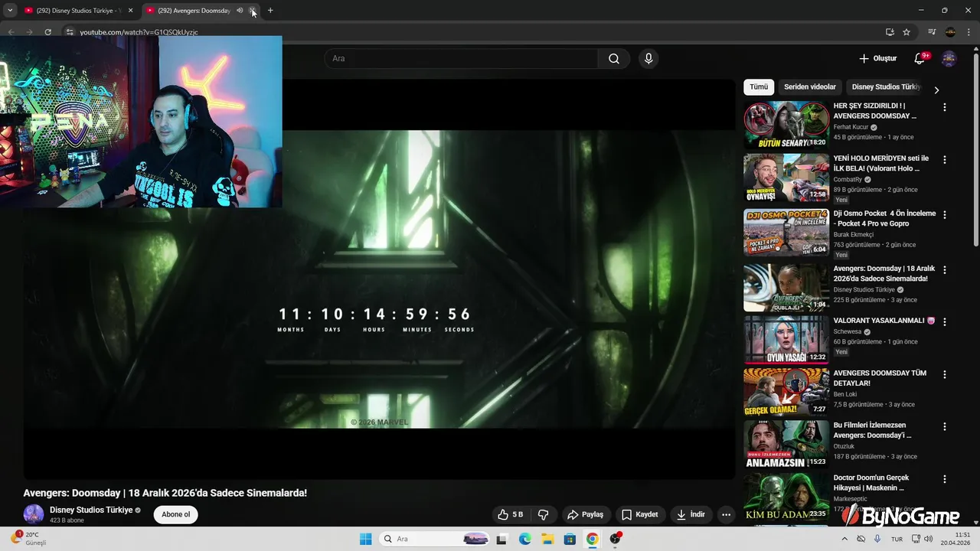Open AVENGERS DOOMSDAY TÜM DETAYLAR title
Screen dimensions: 980x551
(x=880, y=378)
